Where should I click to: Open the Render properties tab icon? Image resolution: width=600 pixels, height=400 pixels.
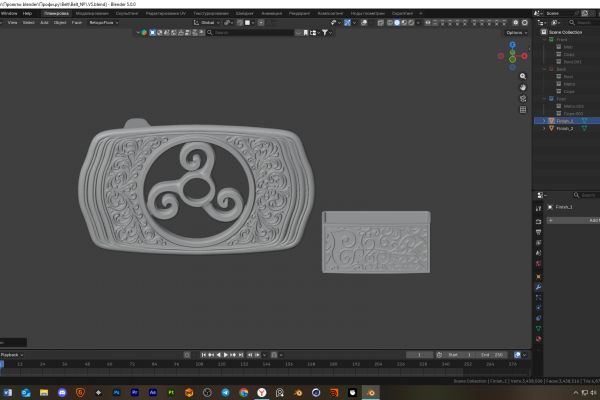[538, 222]
